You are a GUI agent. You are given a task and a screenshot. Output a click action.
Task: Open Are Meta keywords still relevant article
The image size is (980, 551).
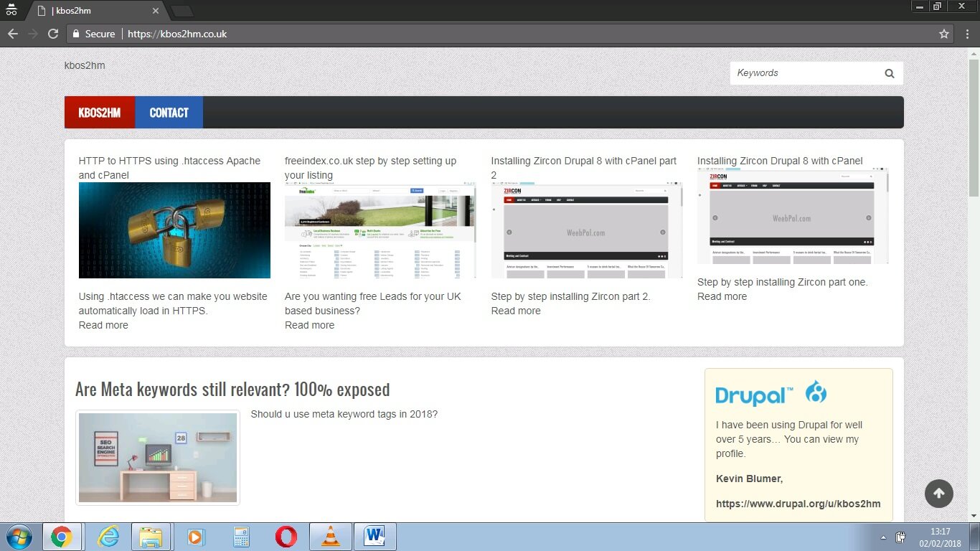pyautogui.click(x=232, y=390)
